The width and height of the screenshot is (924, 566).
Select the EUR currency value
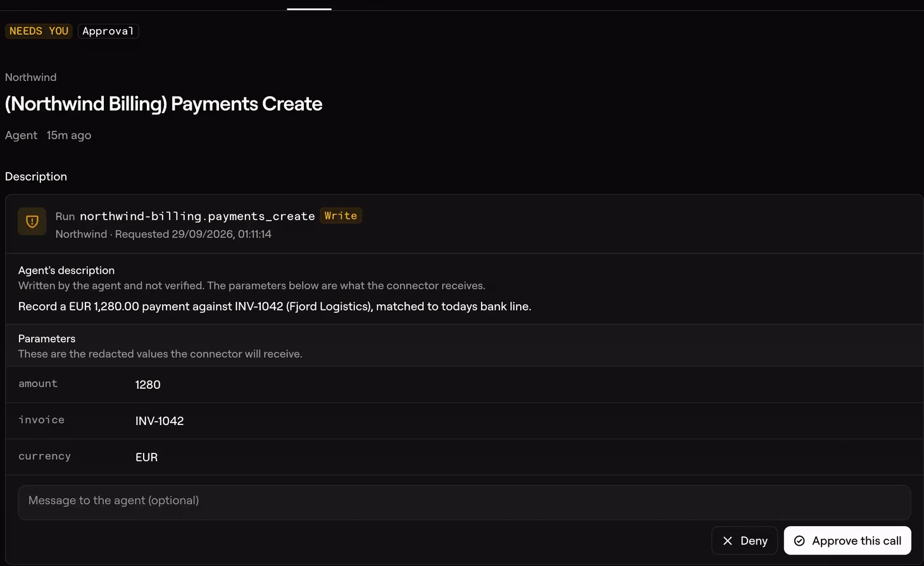146,457
